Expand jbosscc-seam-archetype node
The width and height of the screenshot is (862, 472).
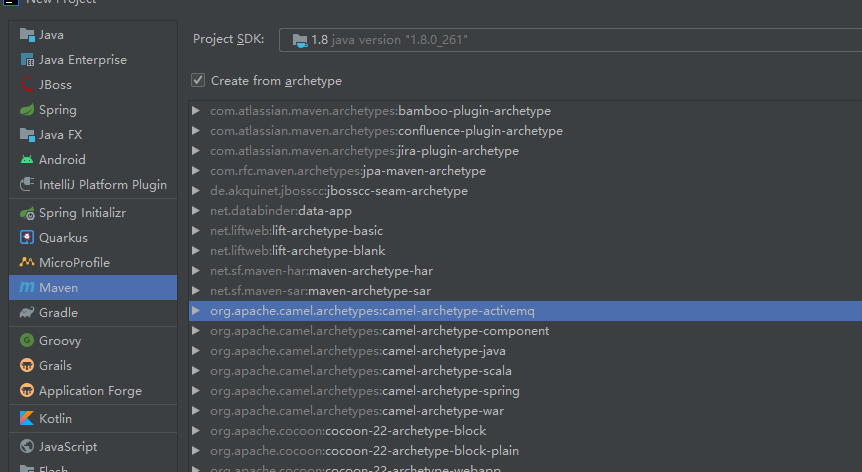[x=196, y=191]
